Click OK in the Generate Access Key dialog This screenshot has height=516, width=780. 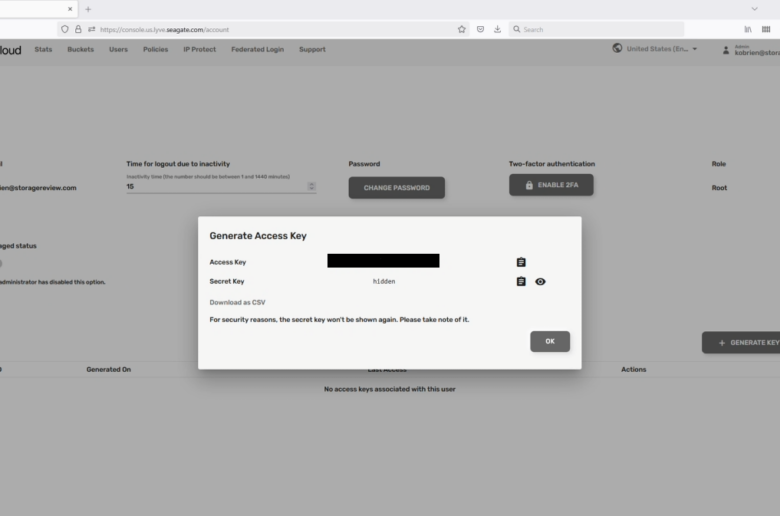(x=550, y=341)
